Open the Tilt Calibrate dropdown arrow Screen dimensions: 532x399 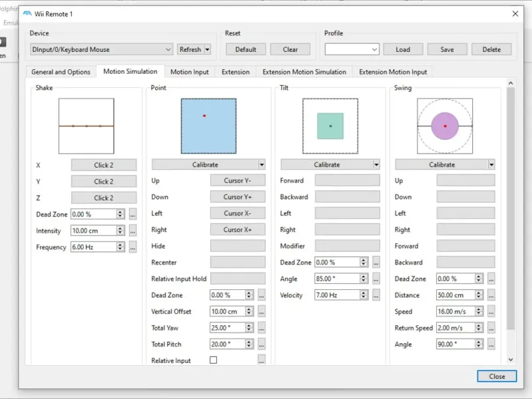click(x=376, y=164)
